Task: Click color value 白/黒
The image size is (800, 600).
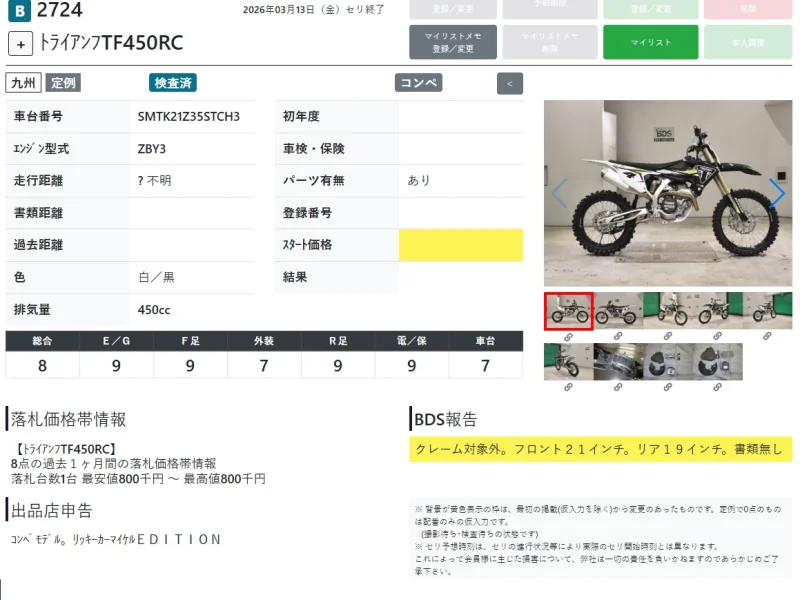Action: click(156, 277)
